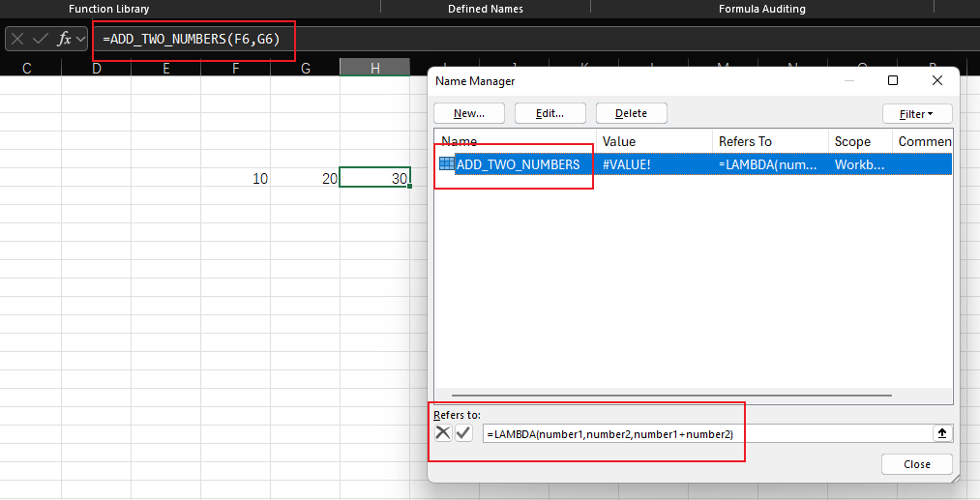This screenshot has height=500, width=980.
Task: Click inside the Refers to LAMBDA field
Action: click(x=706, y=434)
